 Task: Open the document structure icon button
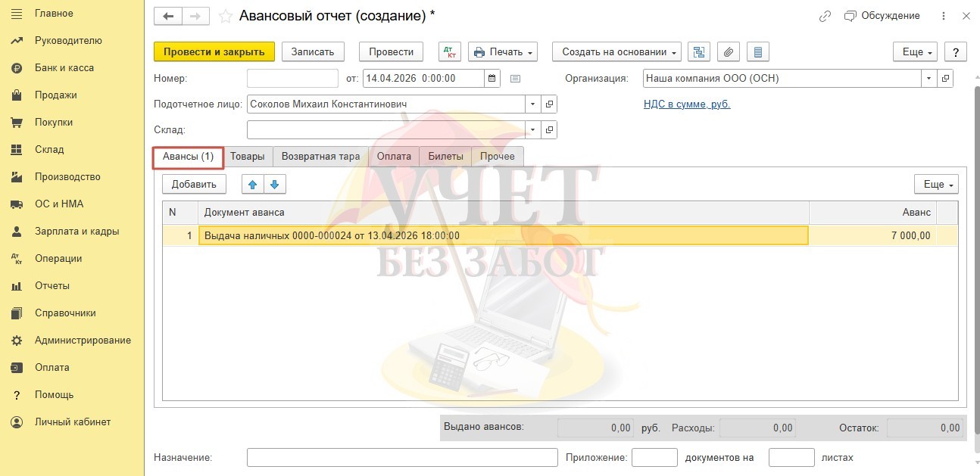click(699, 51)
